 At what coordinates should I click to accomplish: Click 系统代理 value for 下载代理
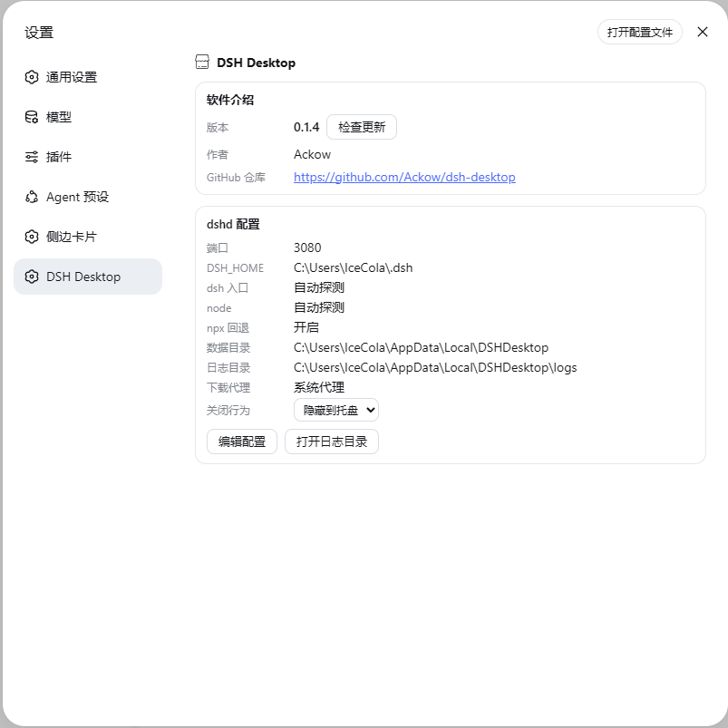click(319, 388)
